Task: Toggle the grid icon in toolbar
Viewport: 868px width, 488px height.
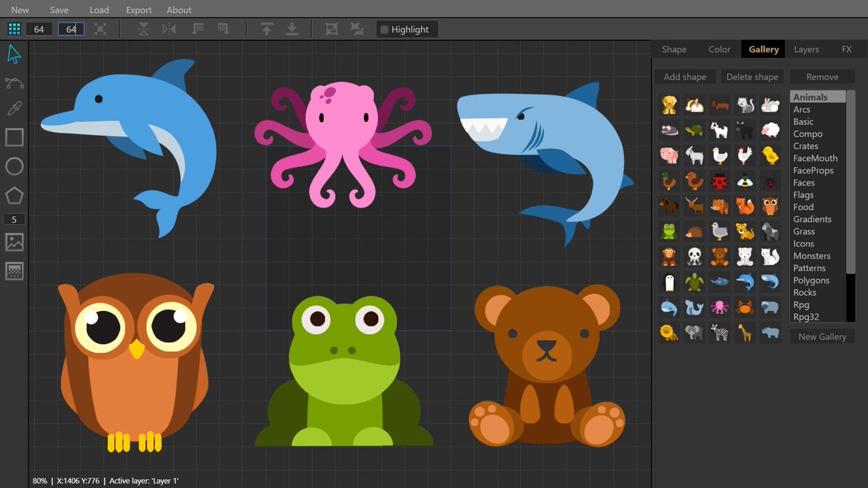Action: coord(14,29)
